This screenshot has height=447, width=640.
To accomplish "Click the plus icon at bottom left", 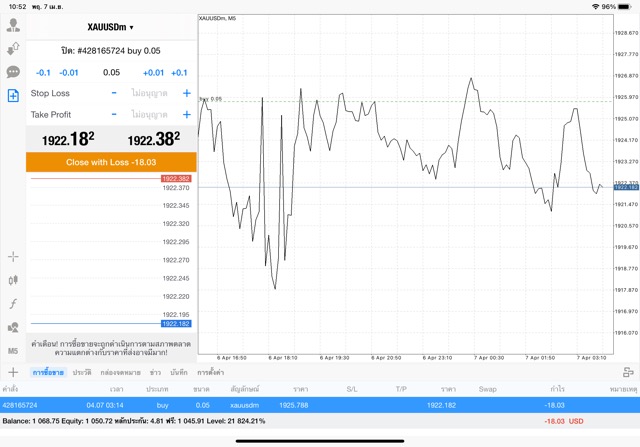I will [13, 372].
